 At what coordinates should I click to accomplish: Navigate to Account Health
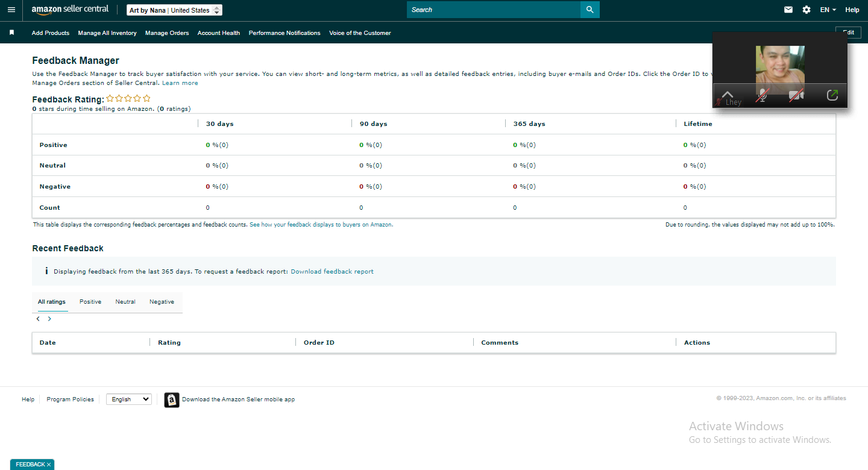[219, 33]
